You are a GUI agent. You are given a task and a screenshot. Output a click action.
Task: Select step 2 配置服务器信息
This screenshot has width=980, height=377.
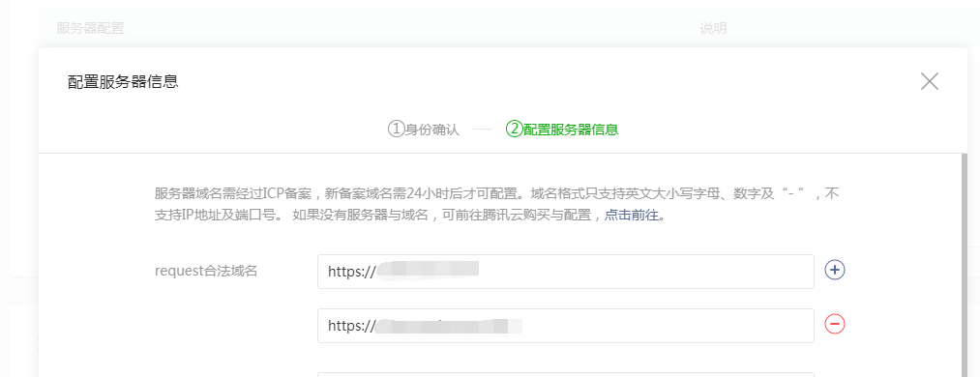[x=562, y=130]
